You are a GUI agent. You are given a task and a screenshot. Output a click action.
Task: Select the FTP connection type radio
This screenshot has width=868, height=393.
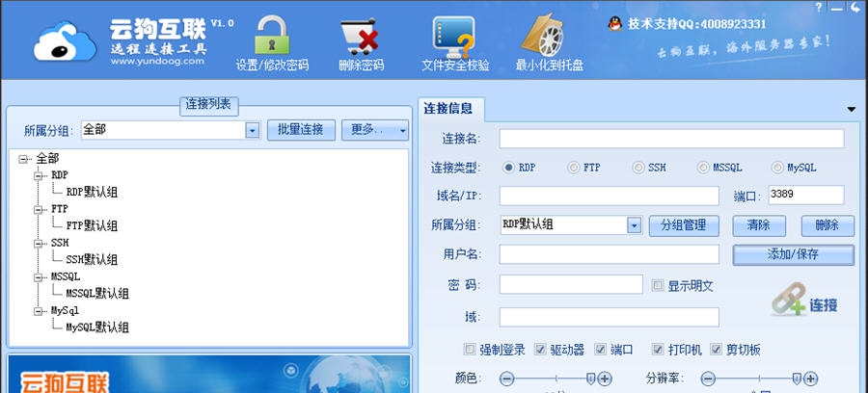point(574,167)
